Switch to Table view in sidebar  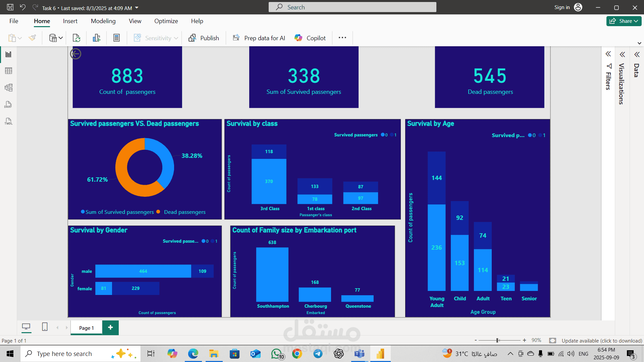pos(9,71)
